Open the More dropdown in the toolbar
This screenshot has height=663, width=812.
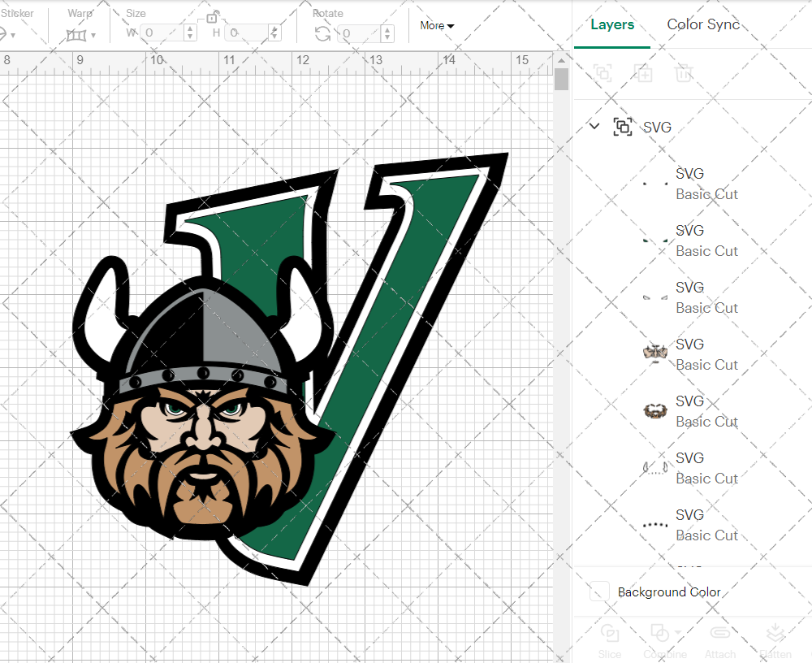436,25
